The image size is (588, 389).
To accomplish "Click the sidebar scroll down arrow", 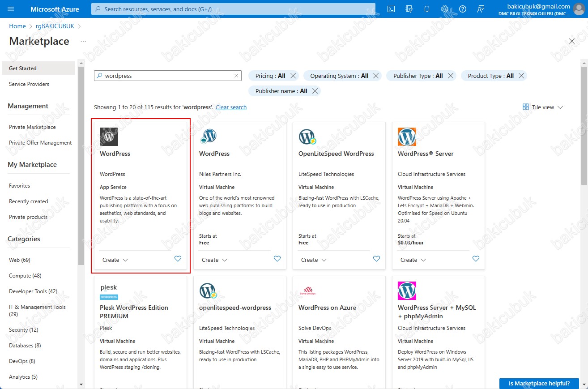I will [x=81, y=384].
